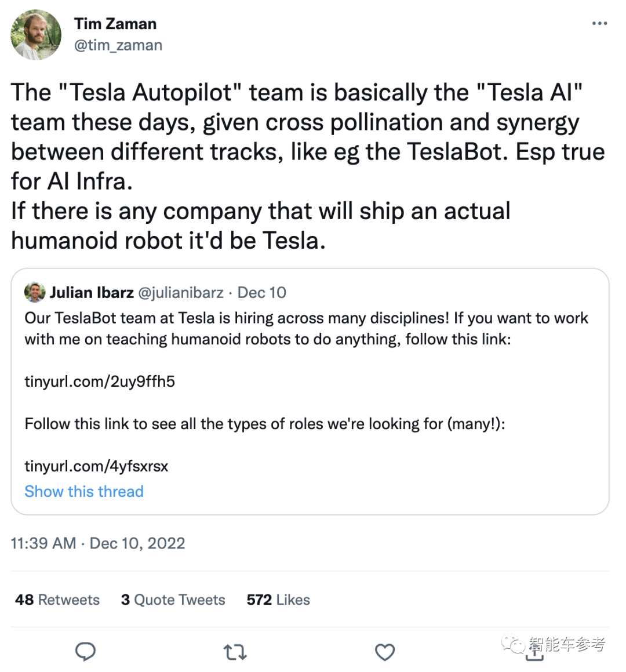
Task: Click the @tim_zaman handle
Action: coord(118,45)
